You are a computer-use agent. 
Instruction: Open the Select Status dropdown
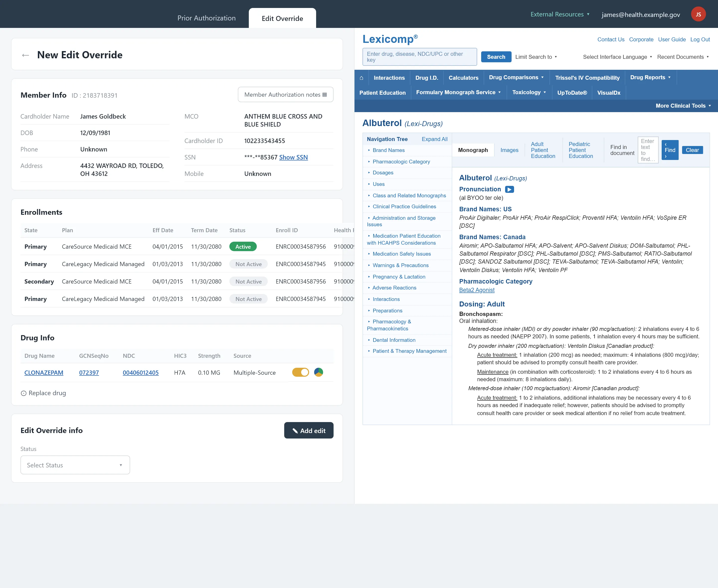[x=75, y=465]
